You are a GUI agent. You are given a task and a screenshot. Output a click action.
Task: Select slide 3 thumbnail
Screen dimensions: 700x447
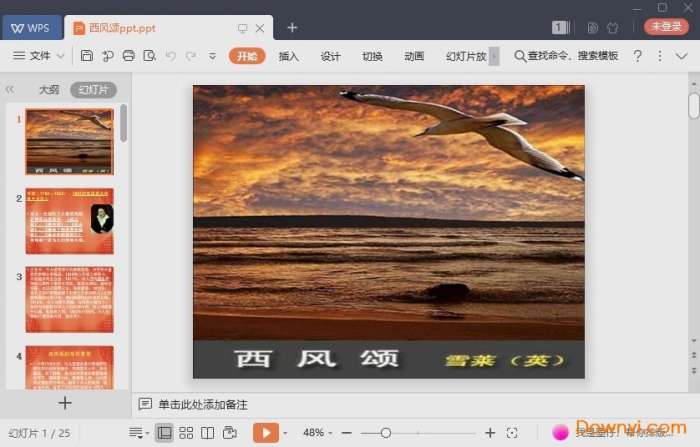click(70, 300)
